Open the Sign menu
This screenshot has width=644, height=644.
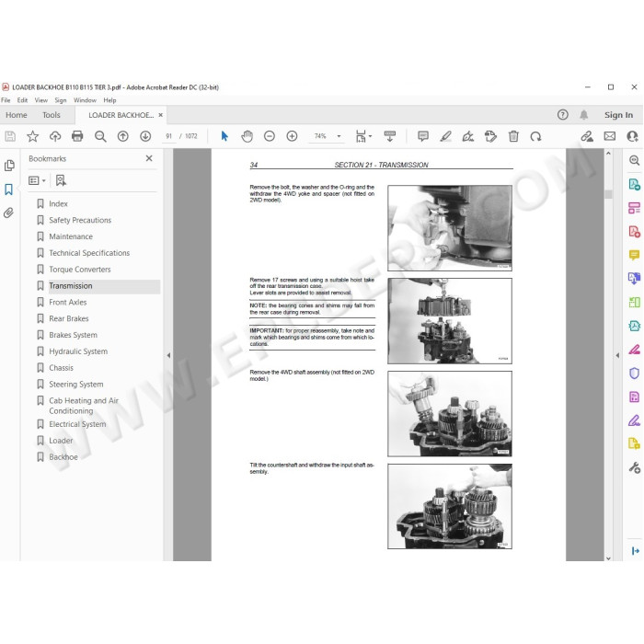61,100
